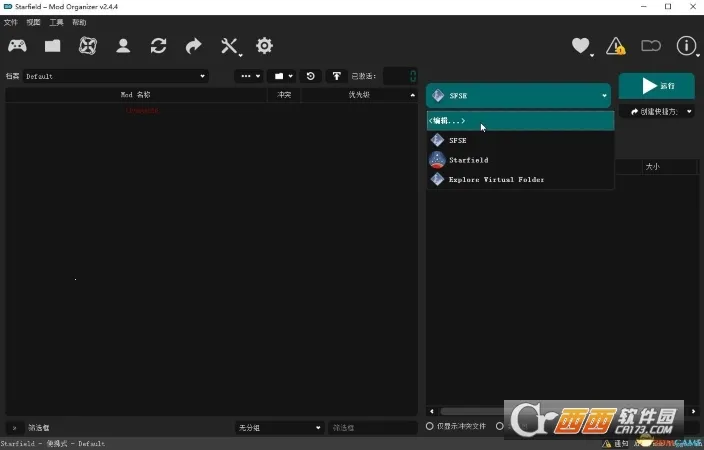
Task: Click the install mod archive folder icon
Action: point(53,46)
